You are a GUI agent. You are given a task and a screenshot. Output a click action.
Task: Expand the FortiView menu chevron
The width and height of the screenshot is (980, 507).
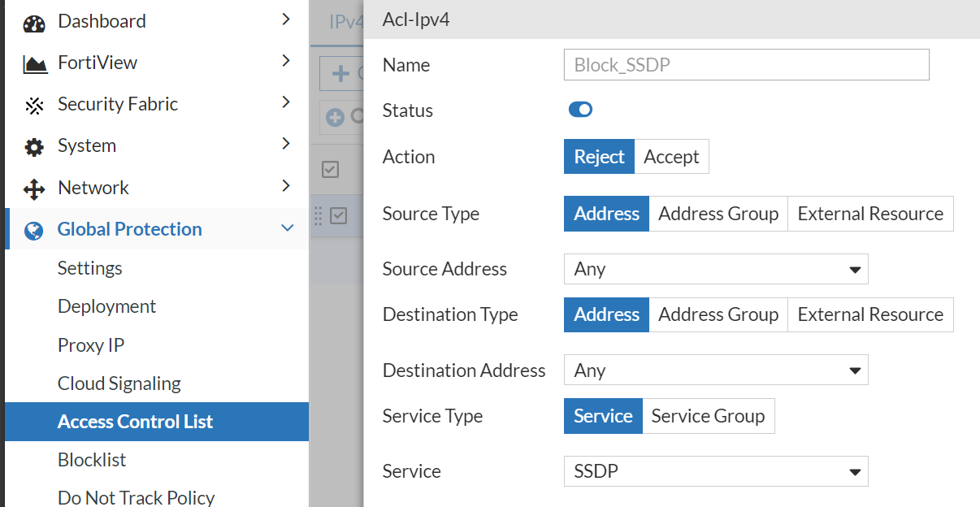tap(286, 60)
